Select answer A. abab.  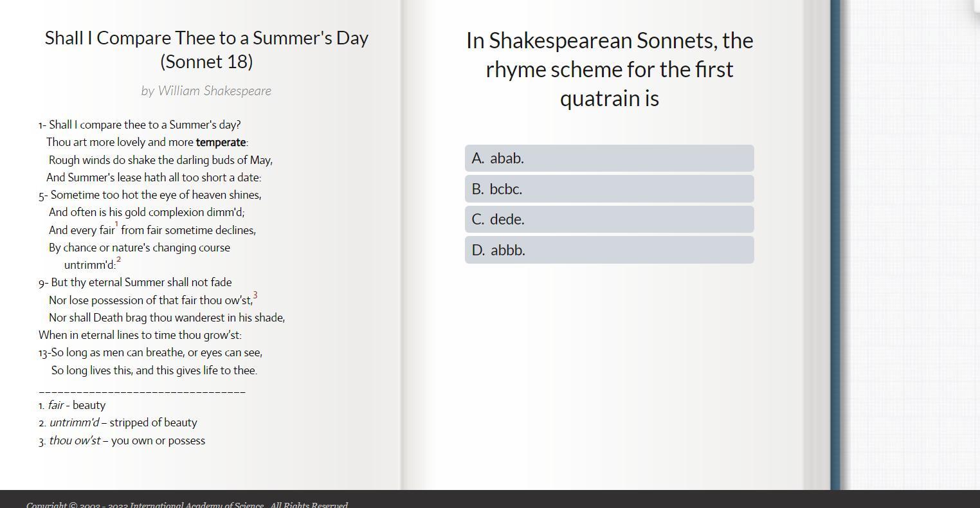[x=608, y=158]
